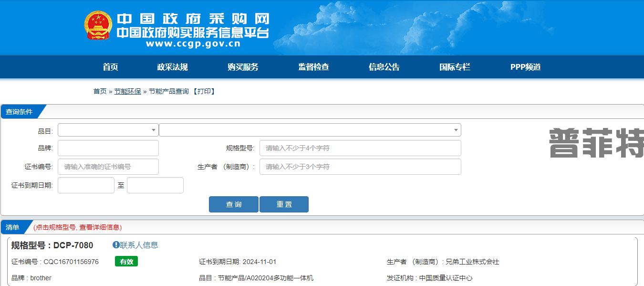Open the 监督检查 navigation item

pos(313,67)
